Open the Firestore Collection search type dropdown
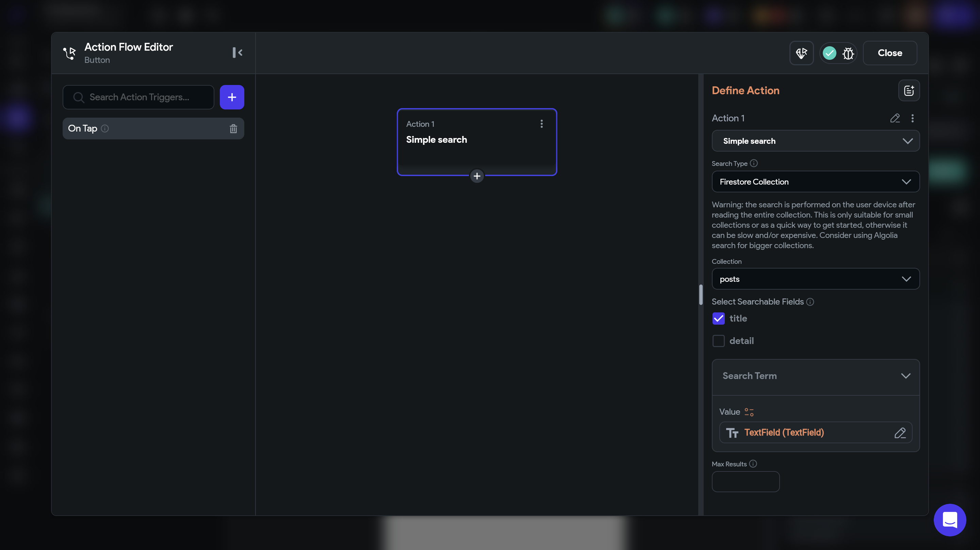 [815, 182]
